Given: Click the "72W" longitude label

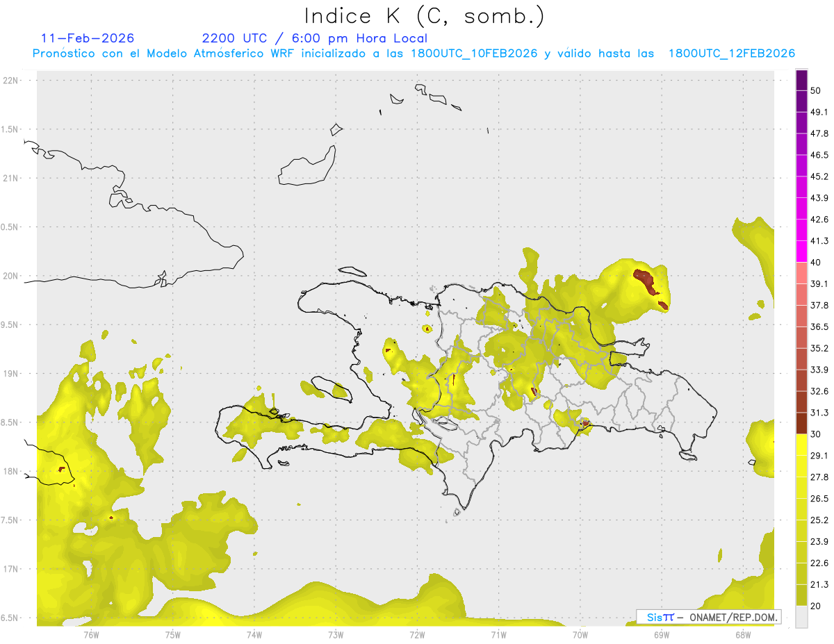Looking at the screenshot, I should coord(417,634).
